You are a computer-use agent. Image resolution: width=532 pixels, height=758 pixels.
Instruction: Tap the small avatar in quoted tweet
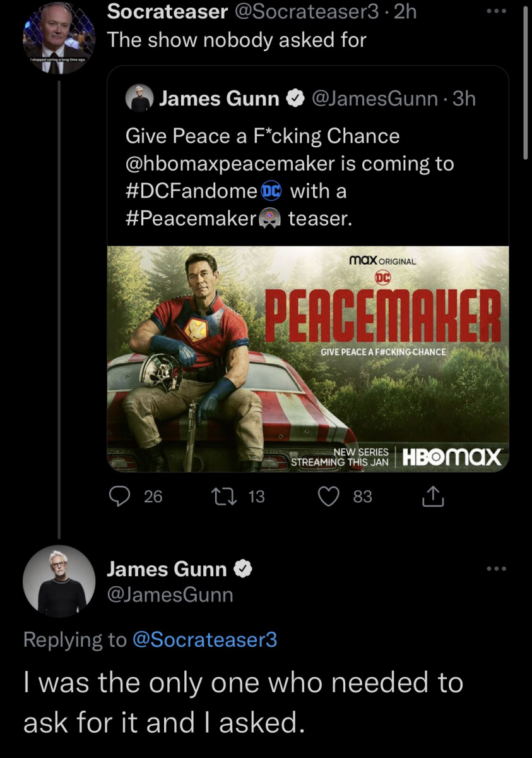pos(139,99)
